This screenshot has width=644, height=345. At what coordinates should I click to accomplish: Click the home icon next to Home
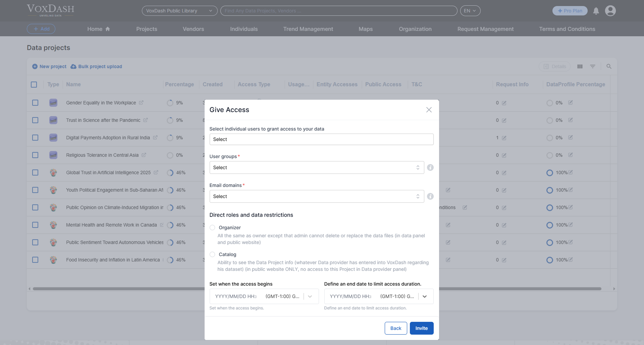(108, 29)
